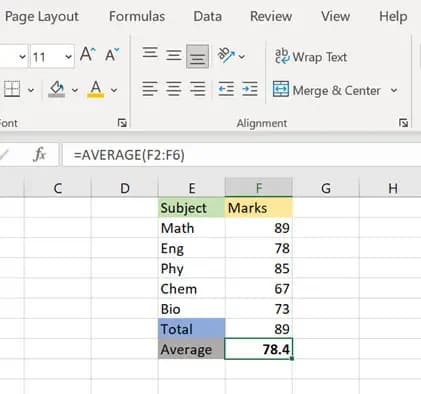Align text right in the cell
This screenshot has width=421, height=394.
coord(198,89)
